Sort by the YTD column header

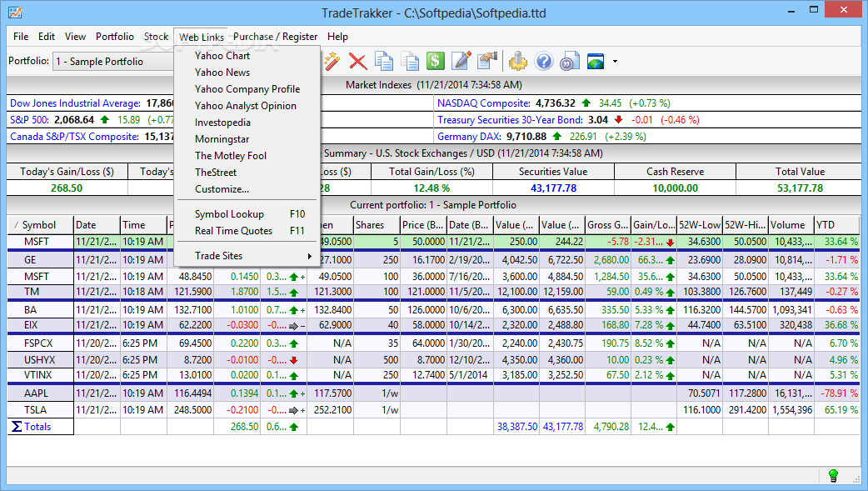[x=837, y=225]
